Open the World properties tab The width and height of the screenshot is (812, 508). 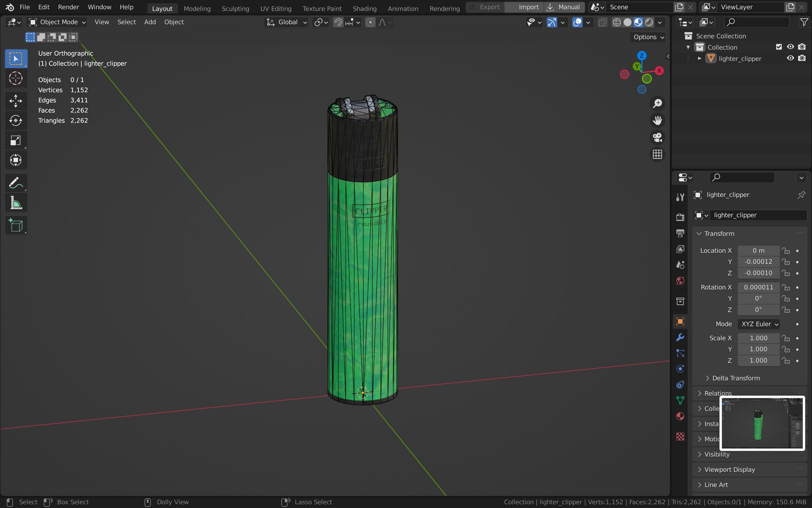tap(680, 281)
